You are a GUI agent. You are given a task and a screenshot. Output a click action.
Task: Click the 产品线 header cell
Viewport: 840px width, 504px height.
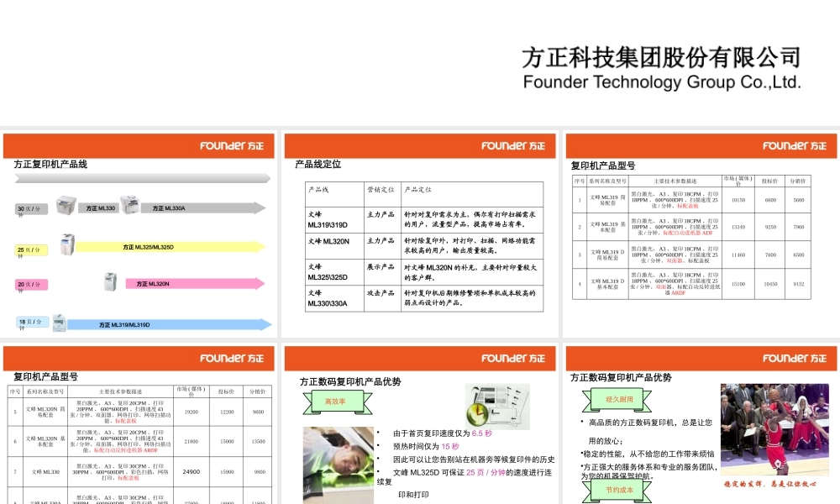click(334, 194)
